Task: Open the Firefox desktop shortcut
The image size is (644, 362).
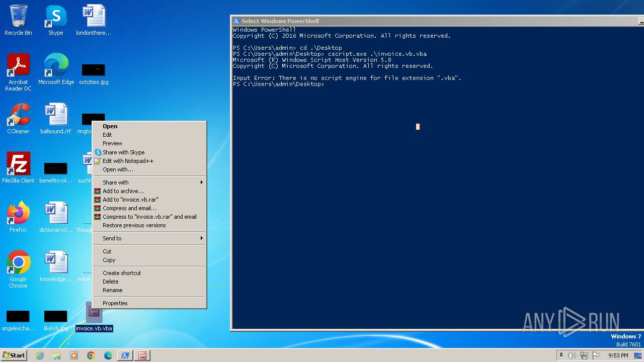Action: (x=18, y=217)
